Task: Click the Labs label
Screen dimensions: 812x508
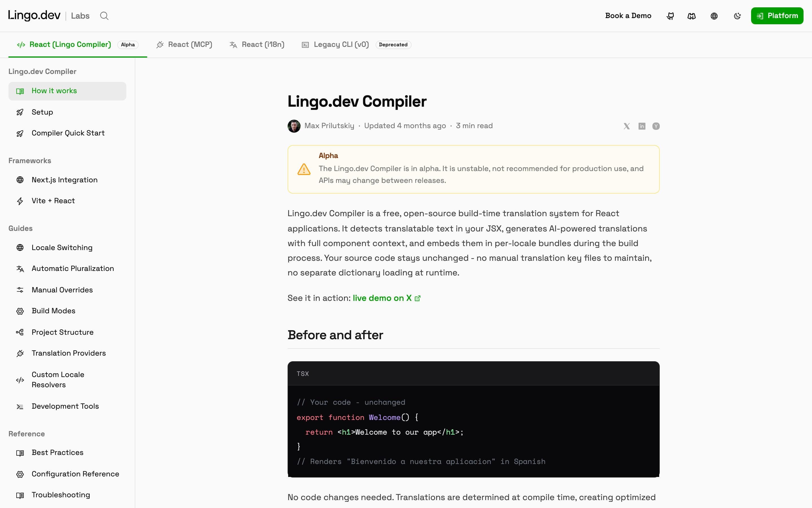Action: click(80, 16)
